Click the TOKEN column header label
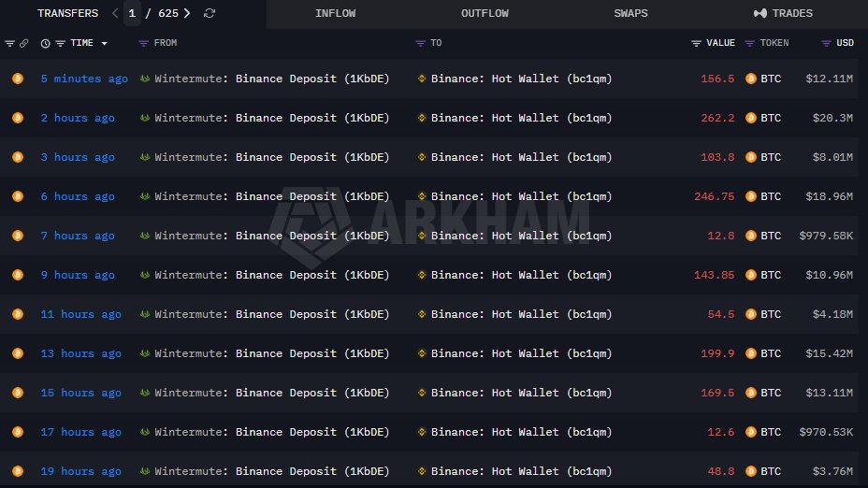The height and width of the screenshot is (488, 868). 774,43
